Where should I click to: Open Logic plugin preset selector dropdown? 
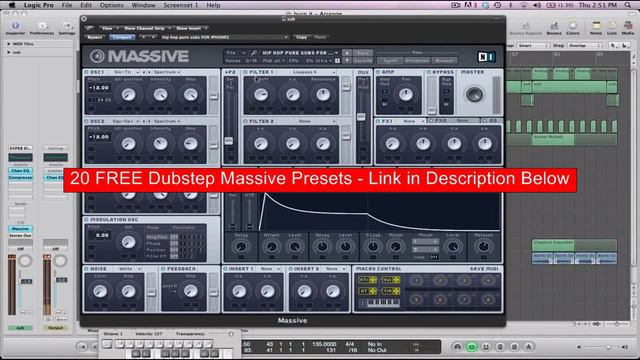(x=224, y=37)
